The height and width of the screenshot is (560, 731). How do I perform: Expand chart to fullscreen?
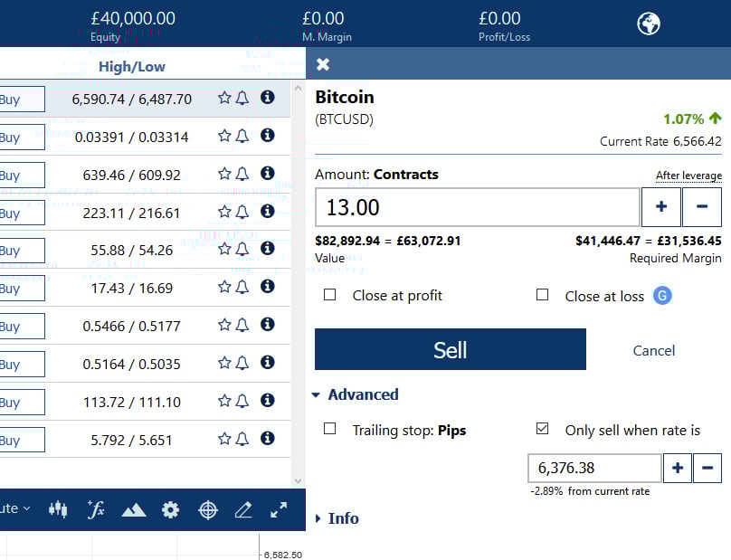279,509
